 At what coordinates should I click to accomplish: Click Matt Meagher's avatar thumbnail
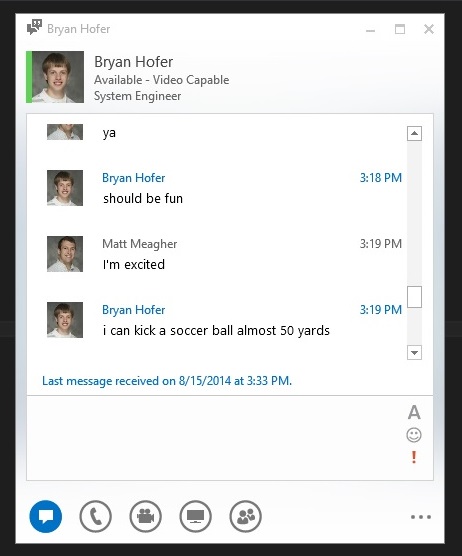(65, 254)
